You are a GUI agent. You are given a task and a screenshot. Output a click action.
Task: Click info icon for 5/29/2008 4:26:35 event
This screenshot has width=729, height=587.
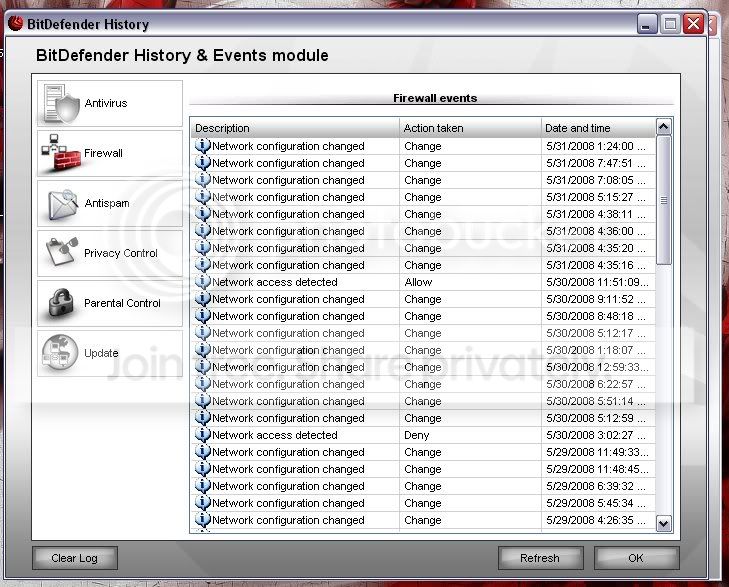coord(202,520)
